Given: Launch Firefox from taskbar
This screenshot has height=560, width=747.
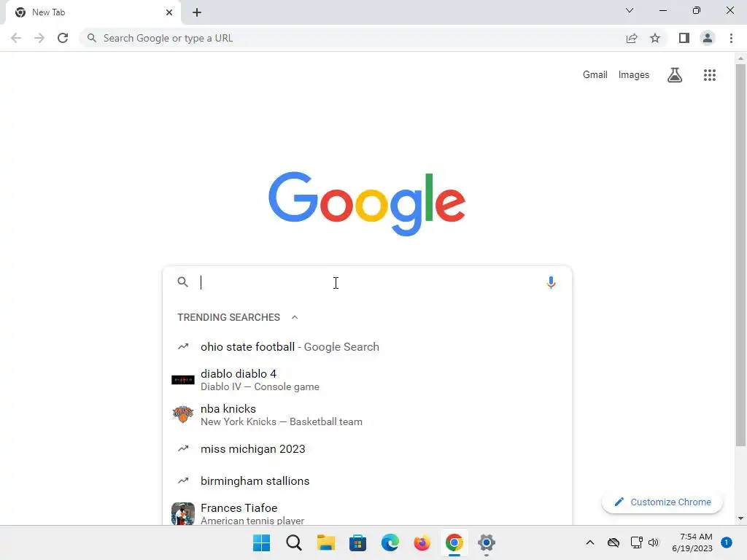Looking at the screenshot, I should pyautogui.click(x=422, y=542).
